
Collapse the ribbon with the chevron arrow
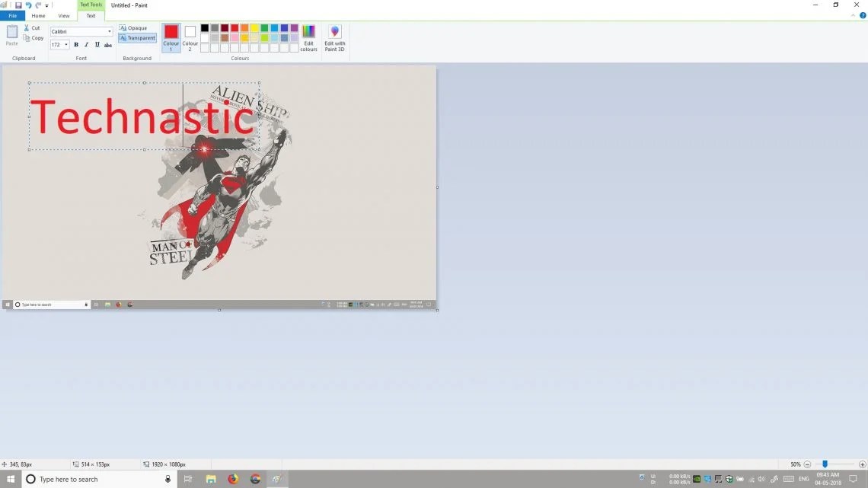pyautogui.click(x=853, y=15)
